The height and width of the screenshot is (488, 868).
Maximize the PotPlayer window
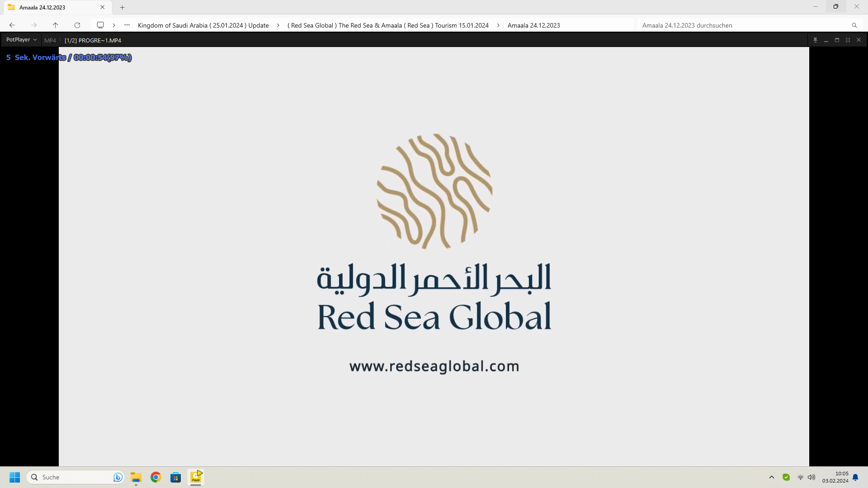(837, 40)
